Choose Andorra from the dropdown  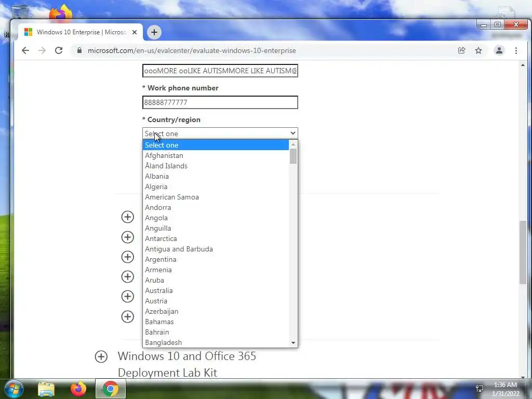[x=216, y=207]
